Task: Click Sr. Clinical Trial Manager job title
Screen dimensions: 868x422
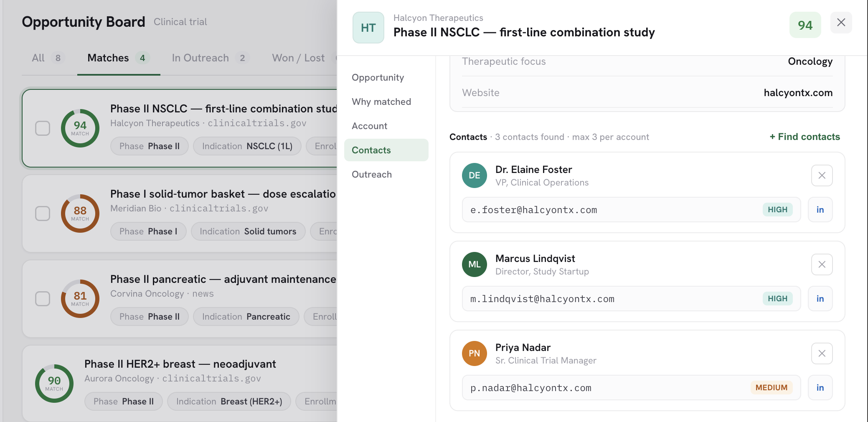Action: pyautogui.click(x=546, y=361)
